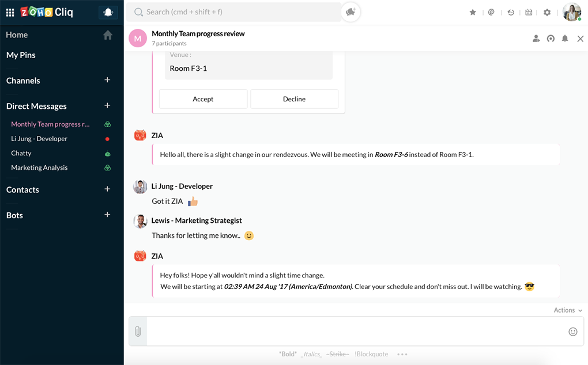Click the plus next to Direct Messages

(107, 106)
